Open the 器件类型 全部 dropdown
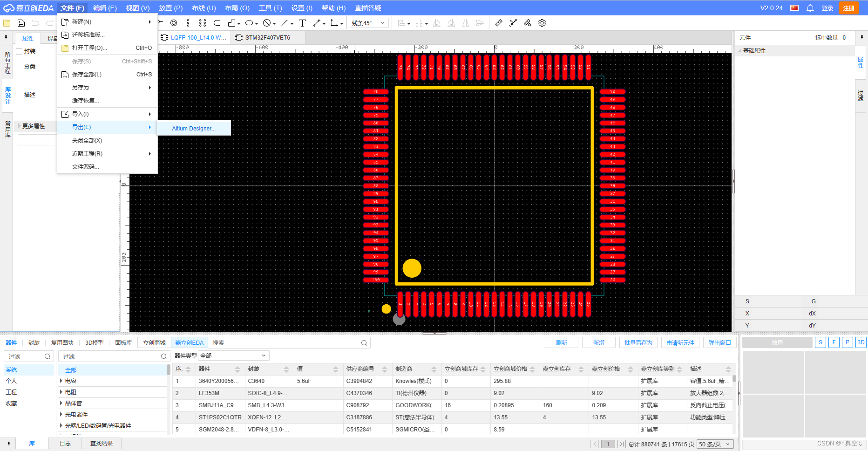Screen dimensions: 868x451 (234, 355)
